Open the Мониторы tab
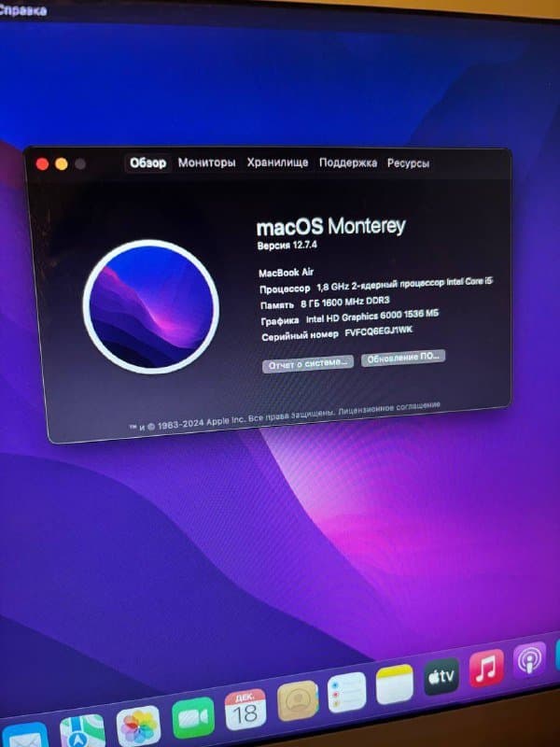Image resolution: width=560 pixels, height=747 pixels. [206, 162]
